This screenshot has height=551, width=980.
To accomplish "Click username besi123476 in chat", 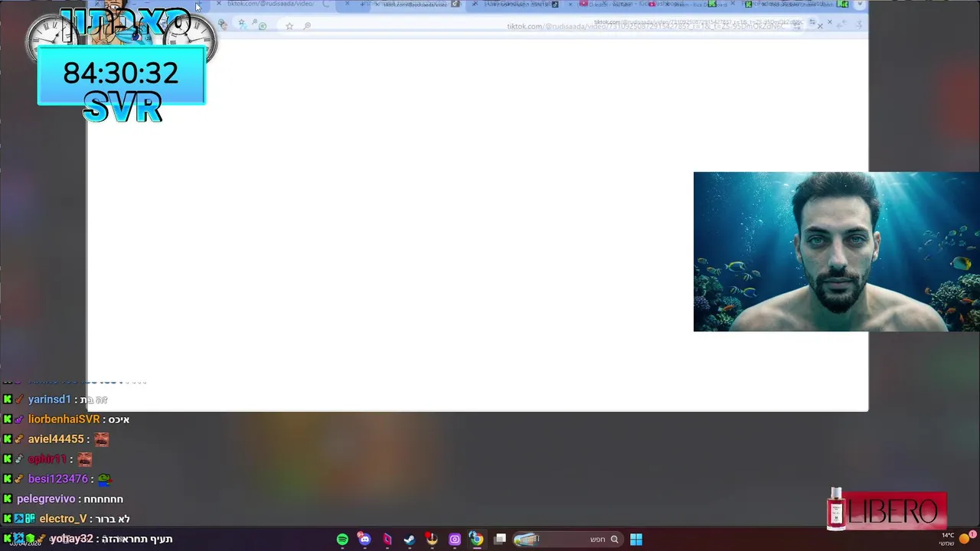I will point(58,479).
